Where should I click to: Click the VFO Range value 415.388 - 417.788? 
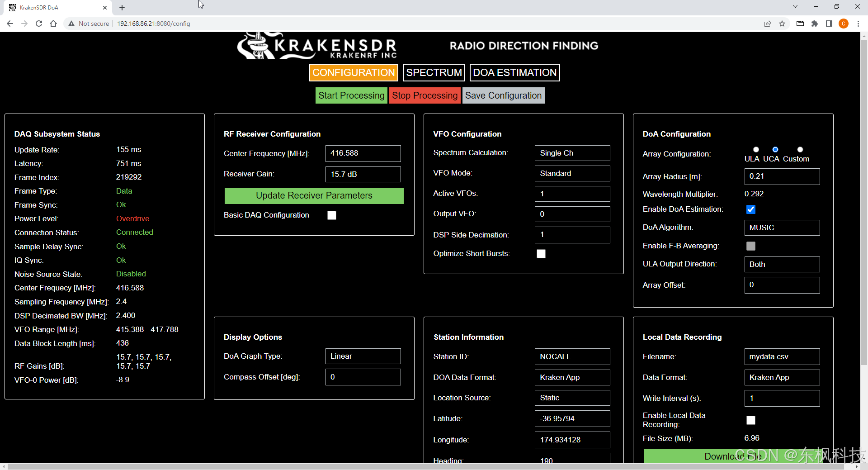147,329
